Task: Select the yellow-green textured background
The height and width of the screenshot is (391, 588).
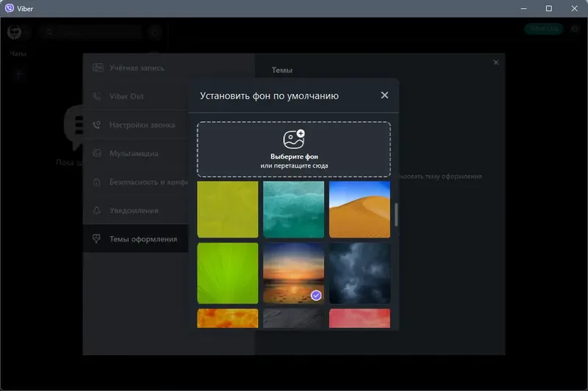Action: pyautogui.click(x=228, y=209)
